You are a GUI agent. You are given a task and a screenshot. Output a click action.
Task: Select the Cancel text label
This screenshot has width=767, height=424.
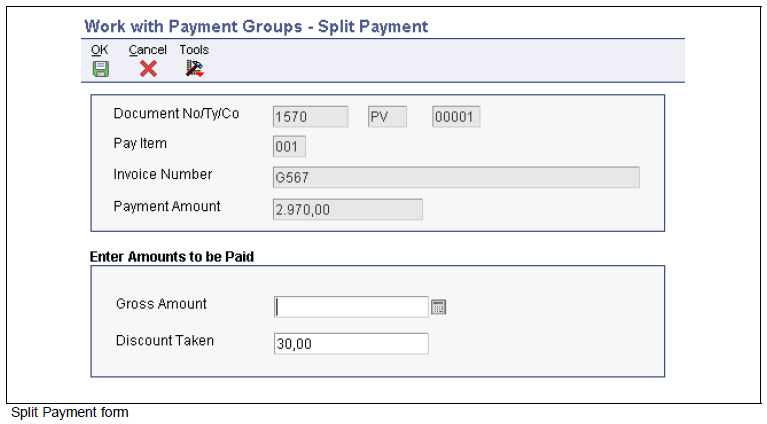point(148,50)
